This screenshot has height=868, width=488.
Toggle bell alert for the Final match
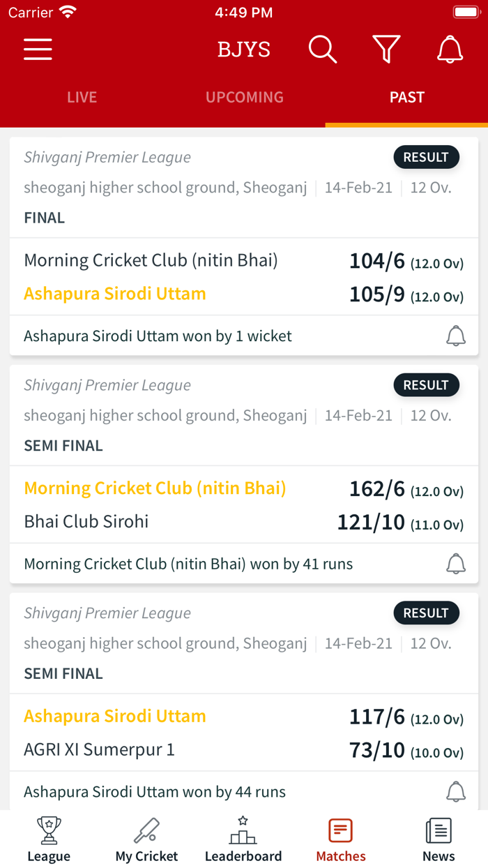pos(455,336)
